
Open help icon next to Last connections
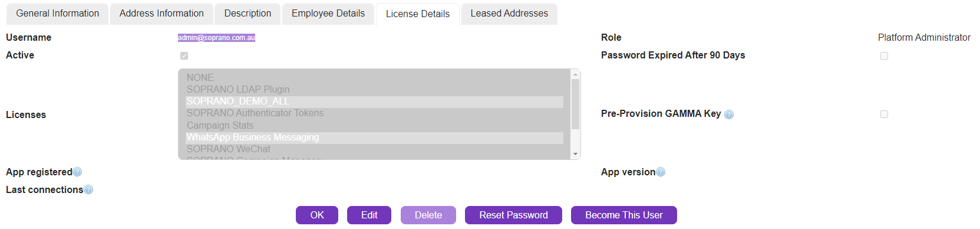pyautogui.click(x=88, y=190)
